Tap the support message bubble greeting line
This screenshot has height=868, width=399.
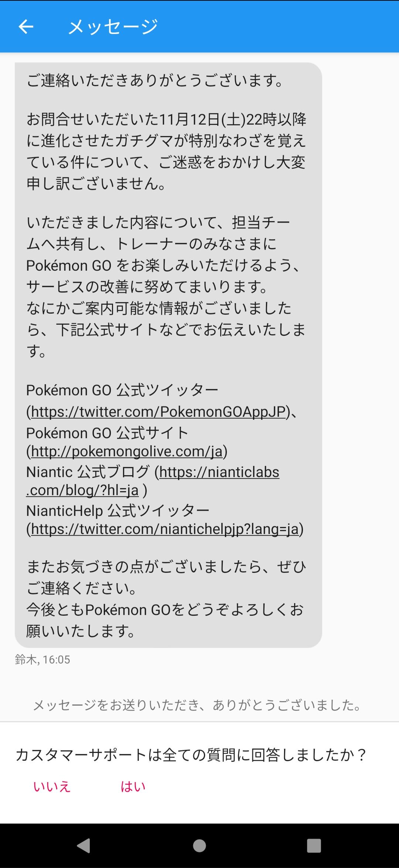point(155,80)
